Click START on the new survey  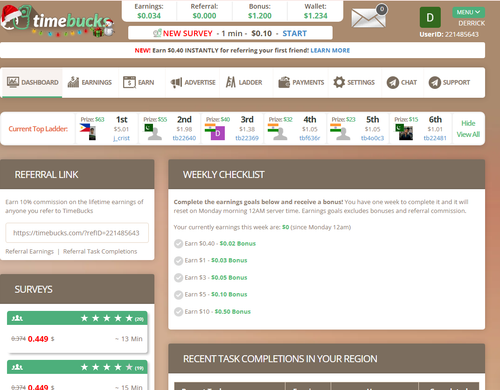click(x=295, y=33)
